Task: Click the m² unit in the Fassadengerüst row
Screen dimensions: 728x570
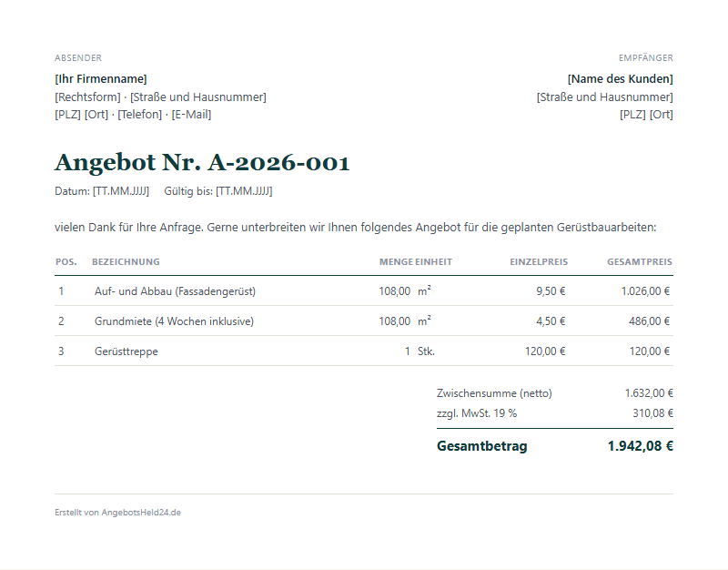Action: [x=424, y=290]
